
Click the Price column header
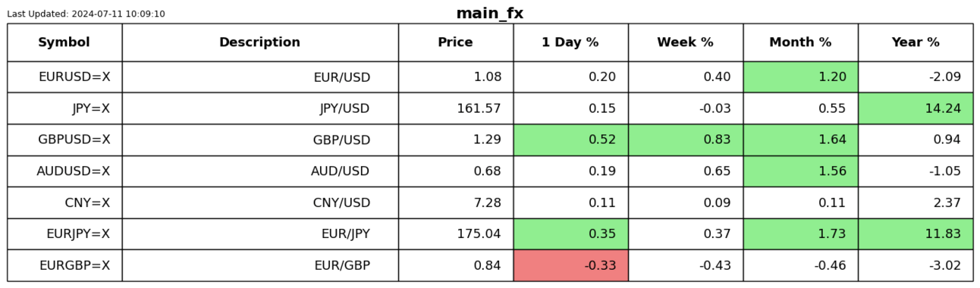point(456,42)
